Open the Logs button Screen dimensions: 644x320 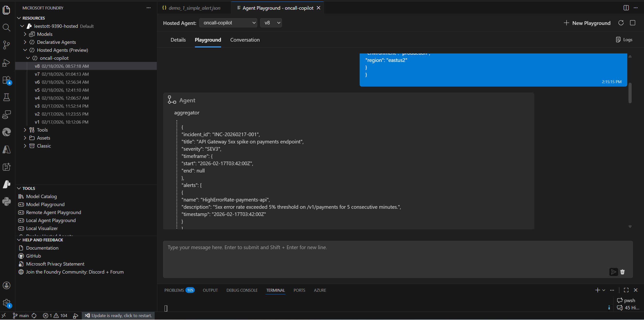[624, 39]
